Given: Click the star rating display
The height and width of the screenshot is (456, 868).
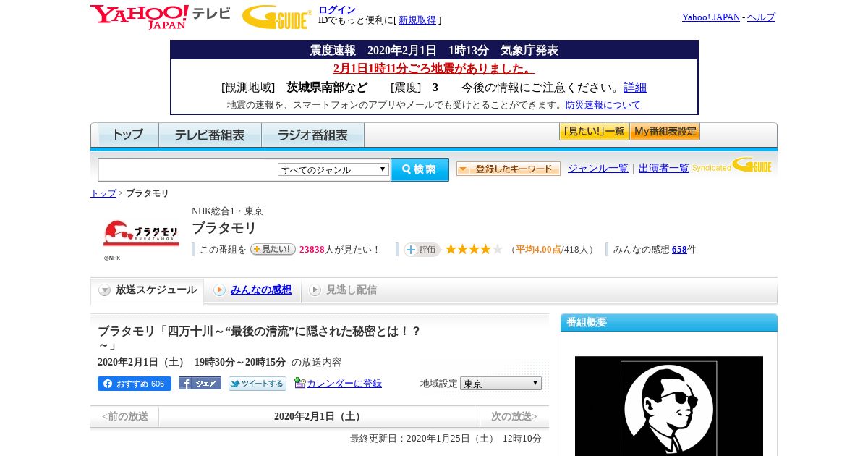Looking at the screenshot, I should click(x=474, y=249).
